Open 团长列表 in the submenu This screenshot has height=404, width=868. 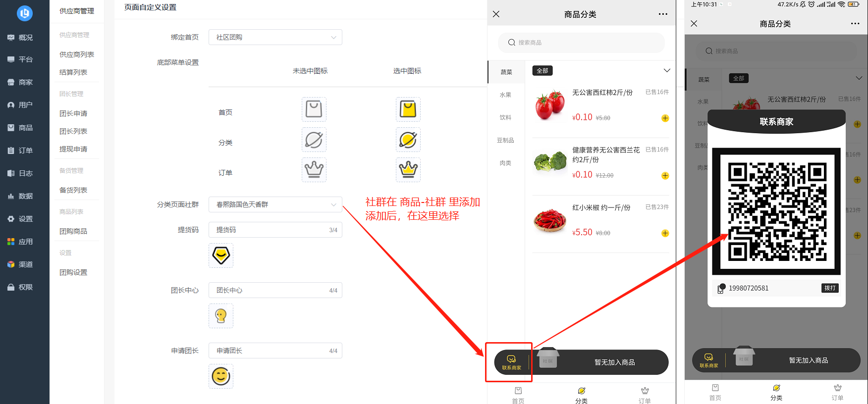pyautogui.click(x=73, y=131)
